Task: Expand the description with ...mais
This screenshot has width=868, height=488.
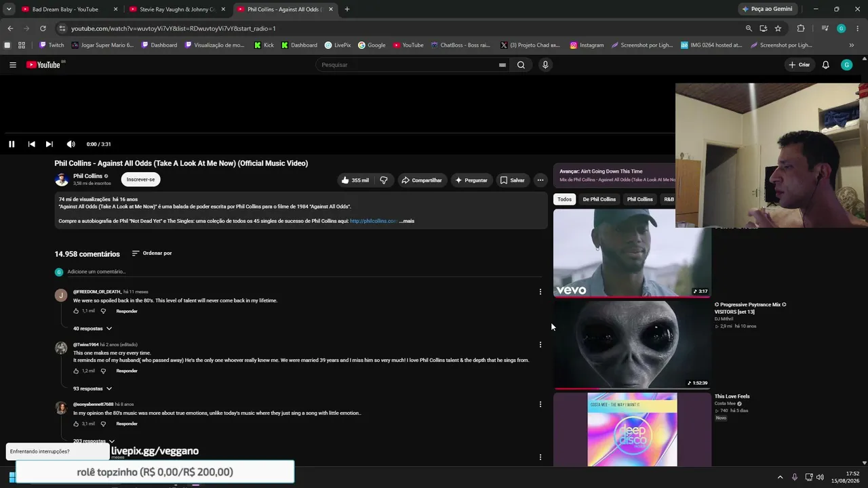Action: [407, 221]
